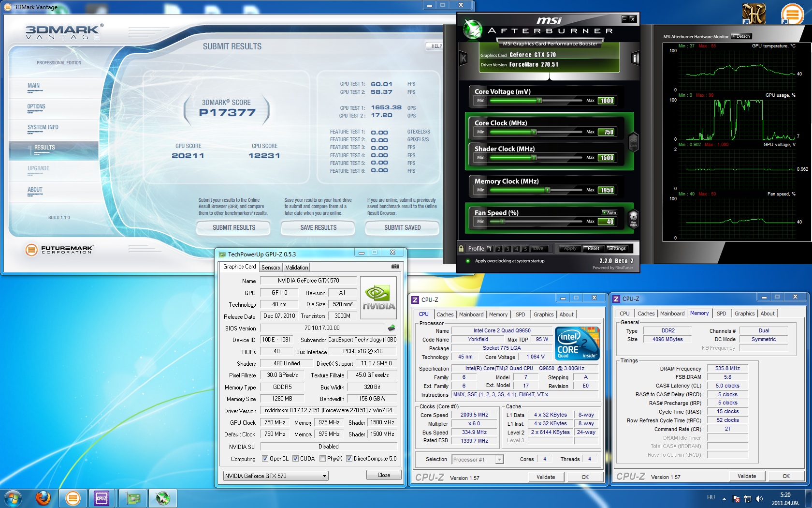Save BIOS using GPU-Z chip icon
The image size is (812, 508).
pyautogui.click(x=391, y=328)
